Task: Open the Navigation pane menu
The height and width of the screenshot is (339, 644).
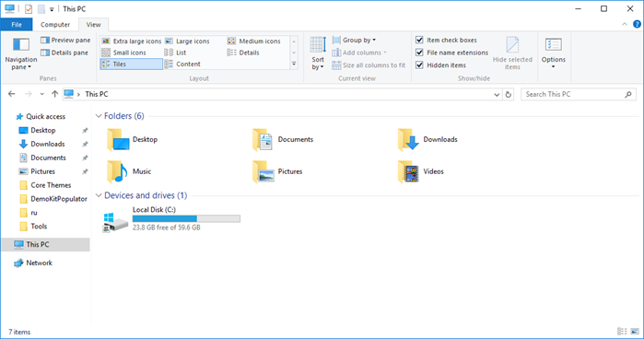Action: (x=21, y=53)
